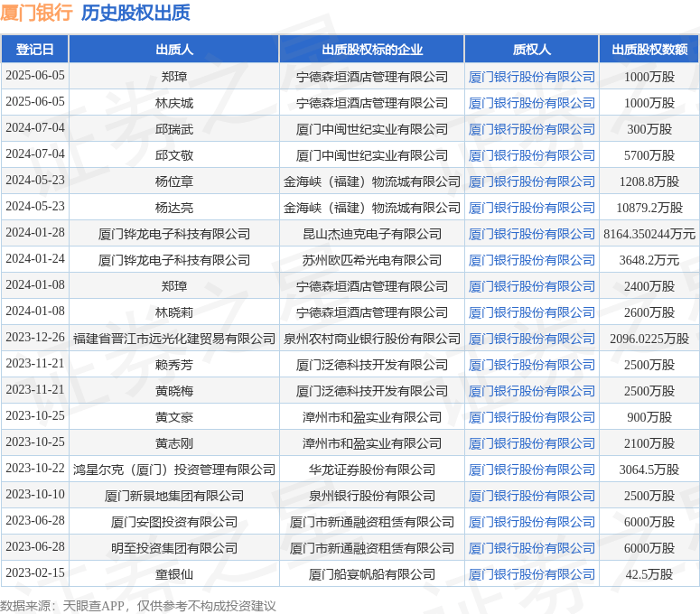Select 泉州农村商业银行股份有限公司 cell

click(x=372, y=339)
